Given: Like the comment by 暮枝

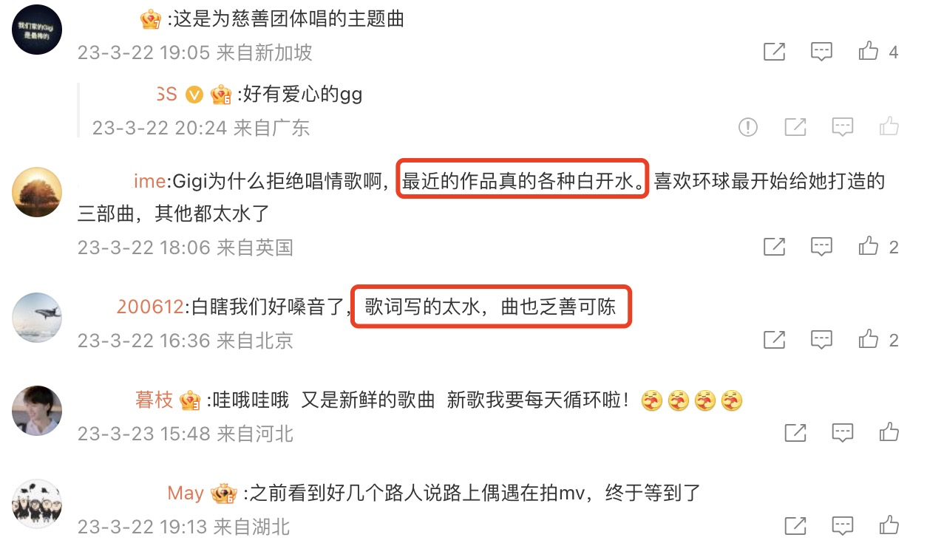Looking at the screenshot, I should tap(889, 432).
